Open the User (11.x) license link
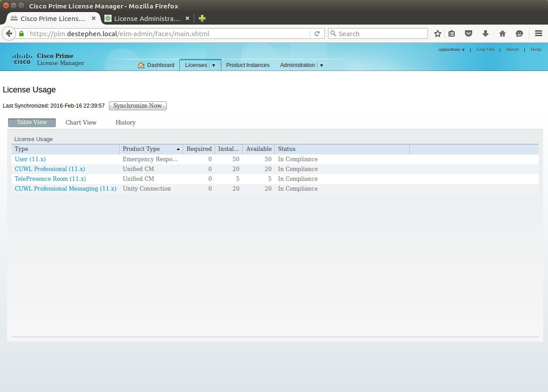This screenshot has height=392, width=548. point(30,159)
